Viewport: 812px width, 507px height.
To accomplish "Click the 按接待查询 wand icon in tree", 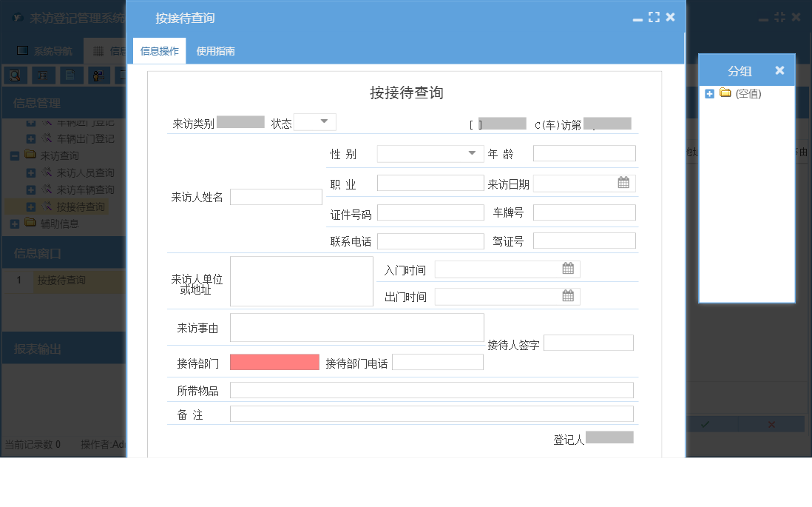I will (x=47, y=207).
